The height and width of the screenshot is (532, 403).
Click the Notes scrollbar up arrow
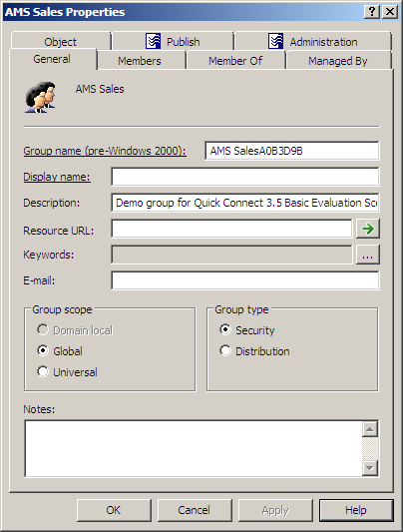tap(370, 429)
